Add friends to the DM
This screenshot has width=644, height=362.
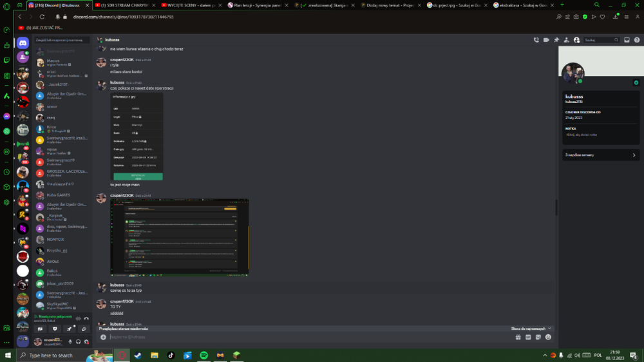566,40
